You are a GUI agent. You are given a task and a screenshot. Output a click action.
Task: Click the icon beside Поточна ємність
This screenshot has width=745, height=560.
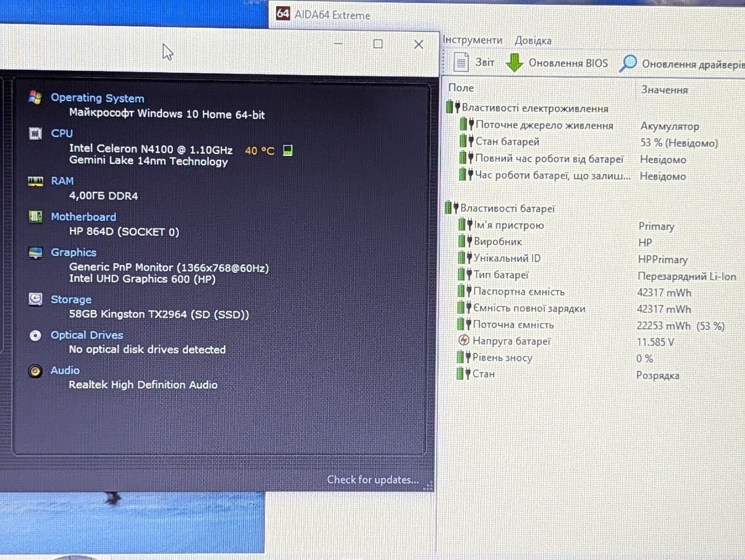click(x=464, y=324)
